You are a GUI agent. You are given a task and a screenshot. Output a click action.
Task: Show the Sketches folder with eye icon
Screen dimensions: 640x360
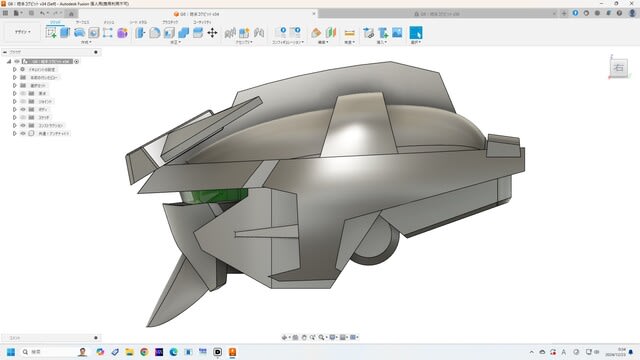(23, 118)
